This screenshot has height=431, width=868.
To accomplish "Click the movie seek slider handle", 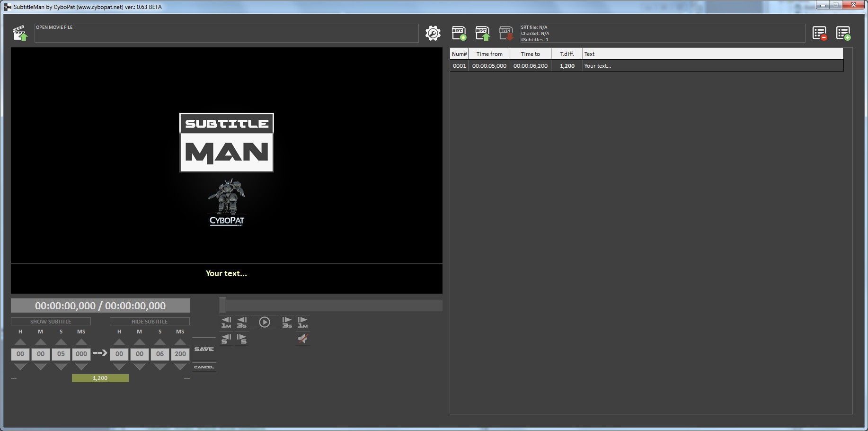I will tap(223, 305).
